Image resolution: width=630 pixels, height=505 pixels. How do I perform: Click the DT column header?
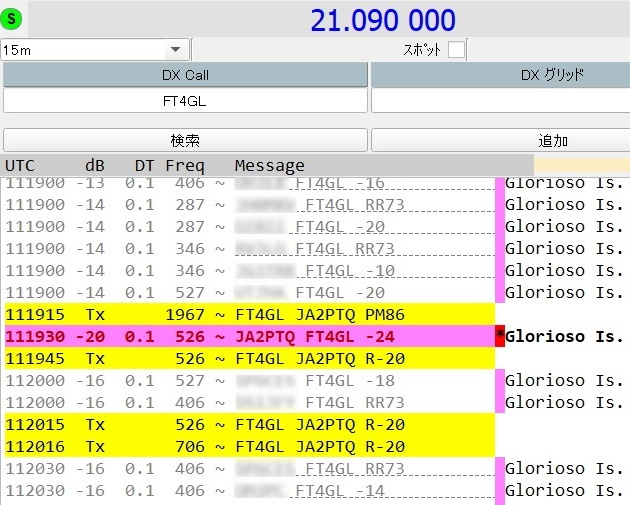click(144, 166)
